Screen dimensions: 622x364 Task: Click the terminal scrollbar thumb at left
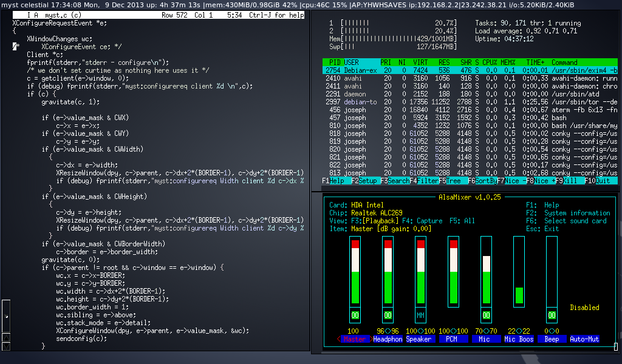pyautogui.click(x=6, y=316)
